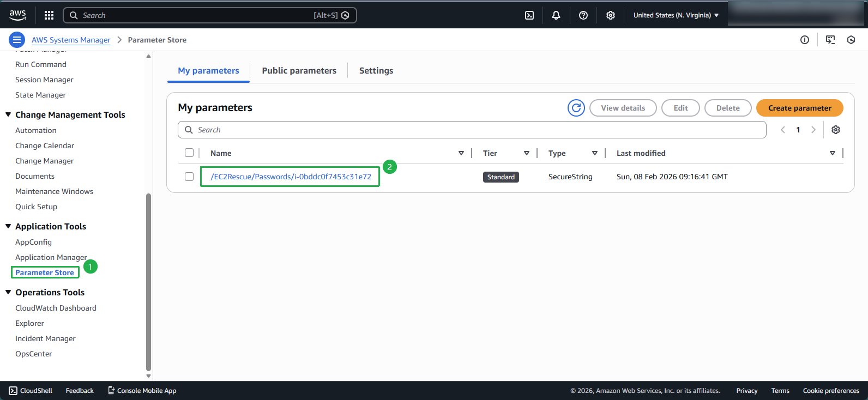Open Session Manager in sidebar
Viewport: 868px width, 400px height.
tap(44, 80)
